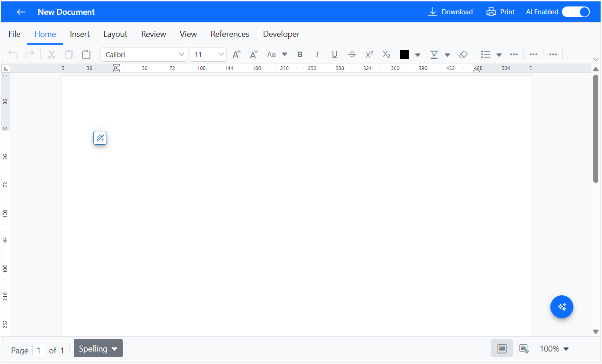Click the Paste clipboard icon

(x=86, y=54)
